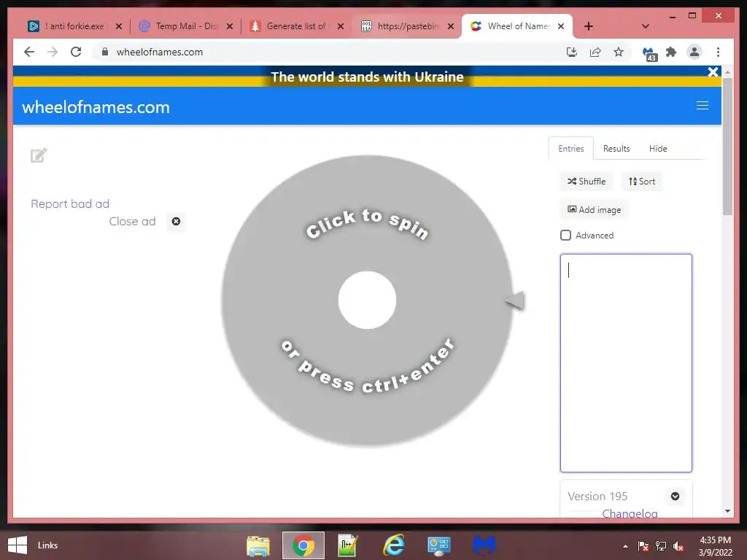Enable the Advanced checkbox

click(x=565, y=236)
